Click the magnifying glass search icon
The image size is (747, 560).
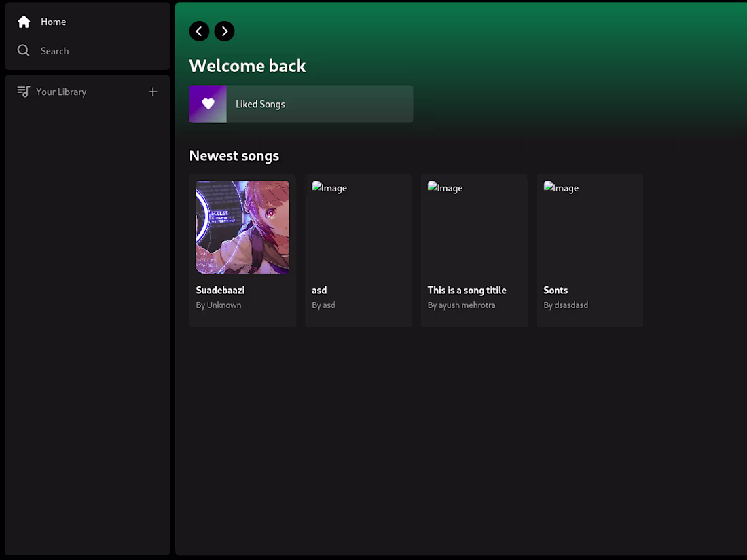[x=23, y=50]
